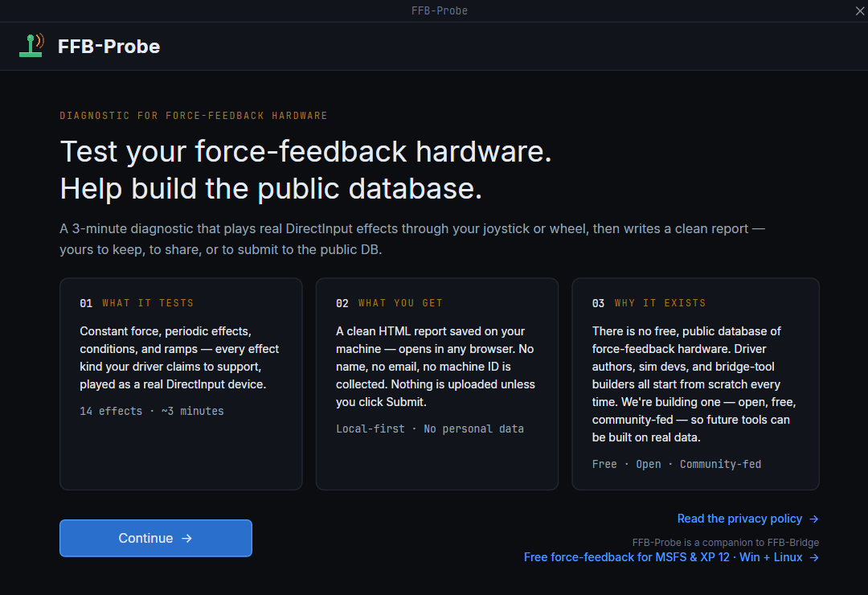
Task: Click the FFB-Probe header title text
Action: 109,47
